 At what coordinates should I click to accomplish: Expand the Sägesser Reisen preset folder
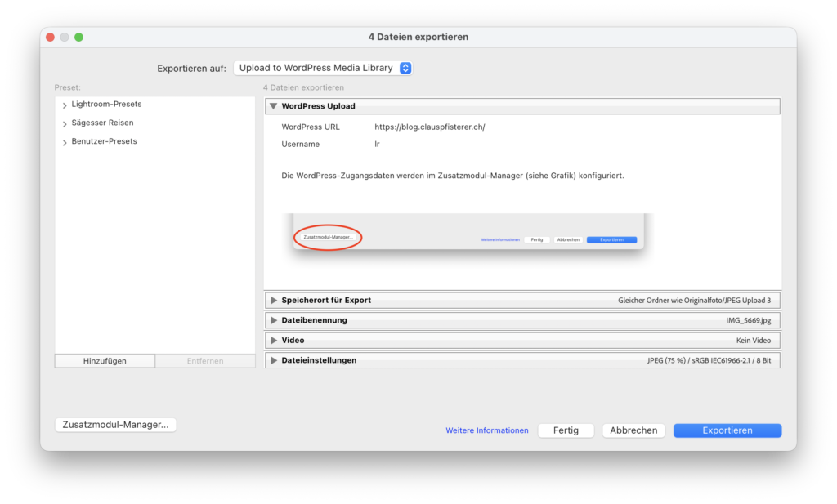(65, 124)
